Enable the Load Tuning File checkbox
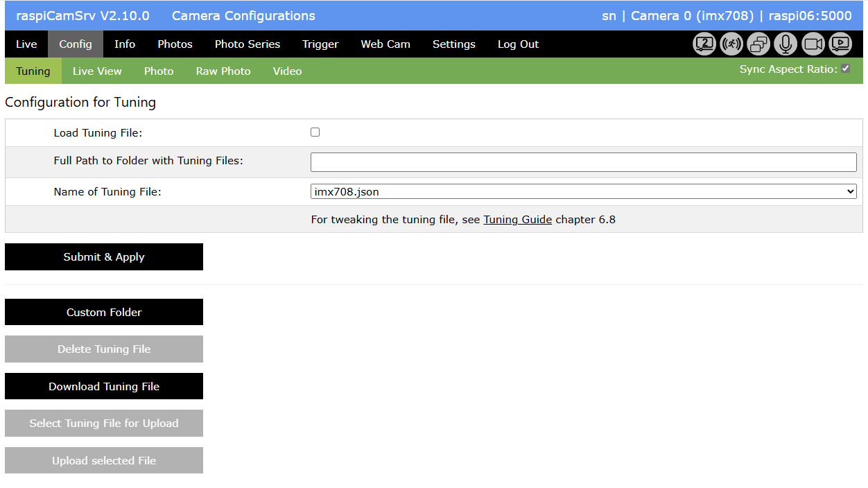 315,132
